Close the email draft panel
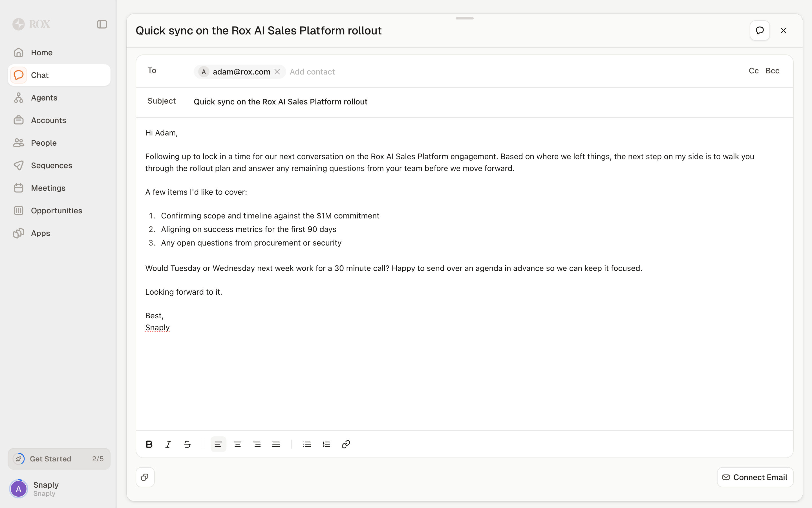 click(784, 30)
